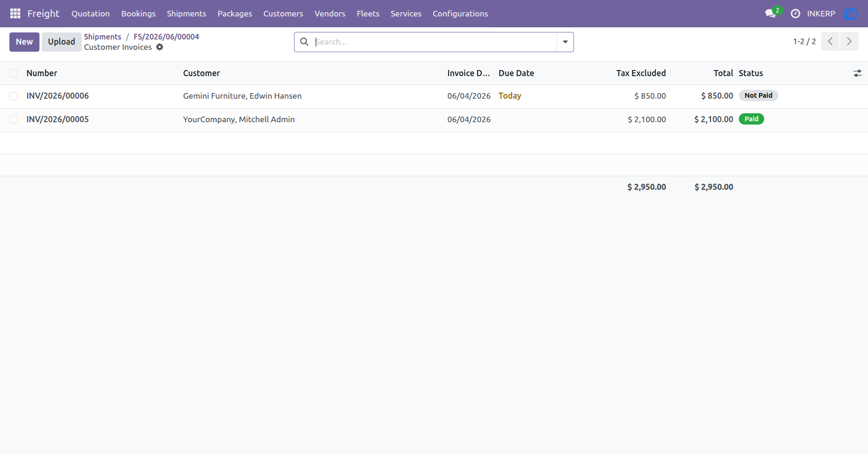
Task: Go to Shipments breadcrumb link
Action: click(x=102, y=37)
